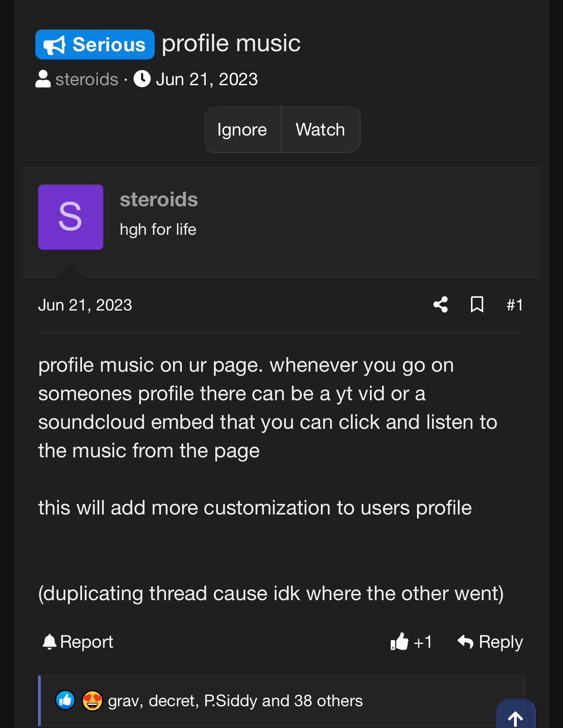The width and height of the screenshot is (563, 728).
Task: Open the Serious prefix label
Action: pos(95,44)
